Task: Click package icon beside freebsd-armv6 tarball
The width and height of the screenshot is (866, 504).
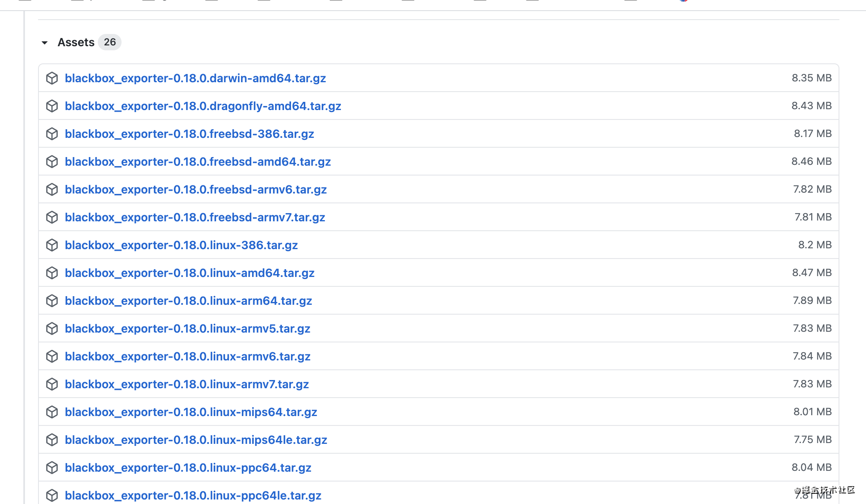Action: [52, 189]
